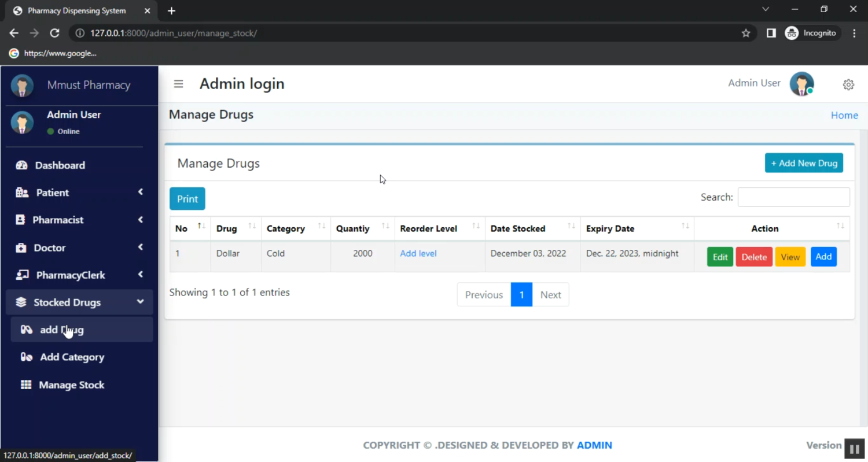Bookmark this page with the star icon
Viewport: 868px width, 462px height.
coord(746,34)
